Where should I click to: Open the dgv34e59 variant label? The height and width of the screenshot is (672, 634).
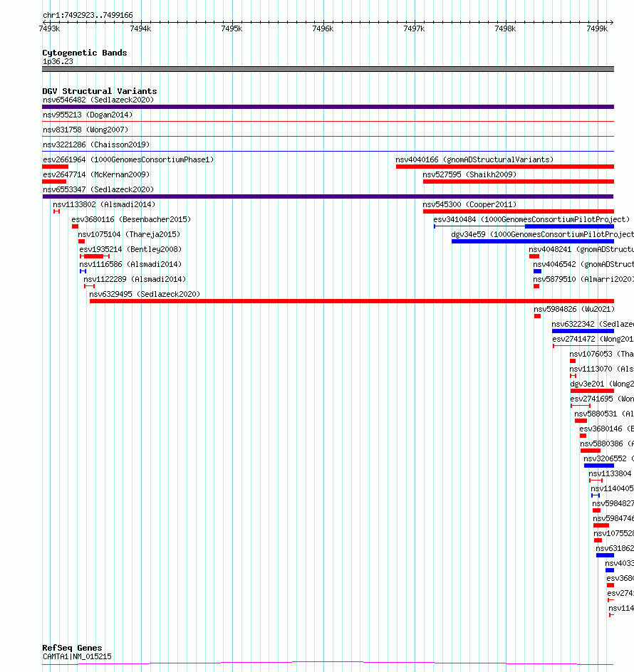tap(543, 234)
